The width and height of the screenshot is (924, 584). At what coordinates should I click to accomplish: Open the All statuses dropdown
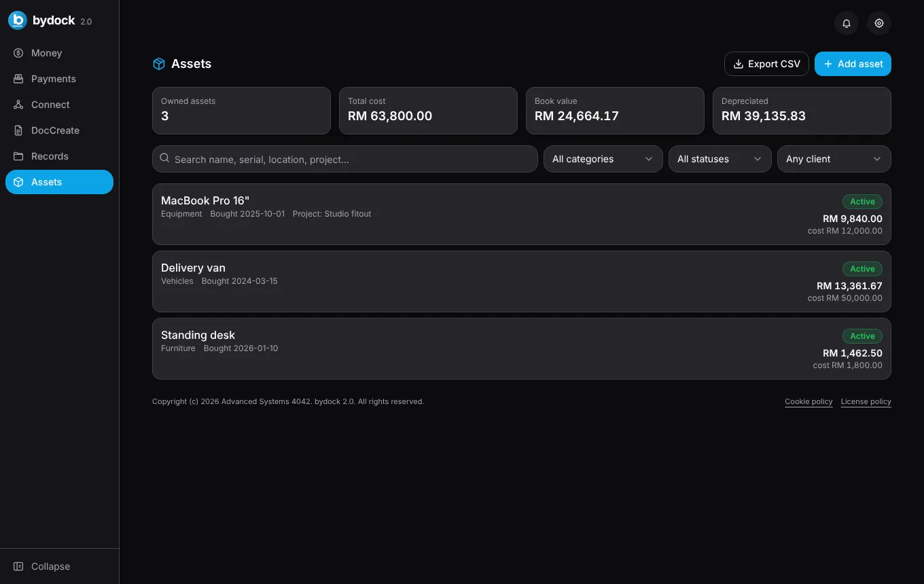click(720, 159)
